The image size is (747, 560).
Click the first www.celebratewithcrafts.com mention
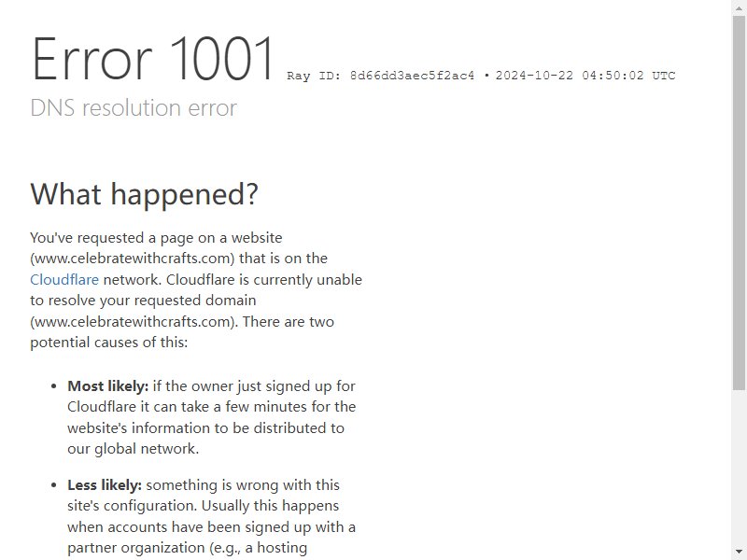tap(133, 259)
